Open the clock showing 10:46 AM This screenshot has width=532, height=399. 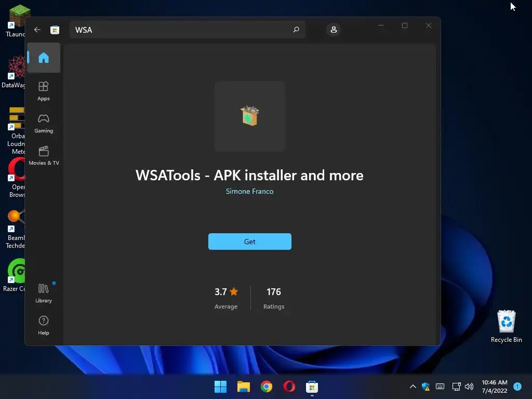pyautogui.click(x=495, y=387)
